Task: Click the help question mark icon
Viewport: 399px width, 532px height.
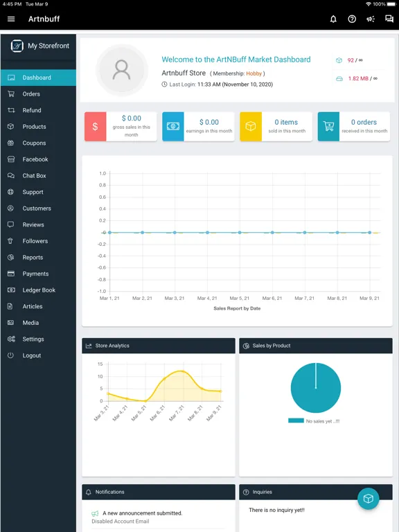Action: coord(352,19)
